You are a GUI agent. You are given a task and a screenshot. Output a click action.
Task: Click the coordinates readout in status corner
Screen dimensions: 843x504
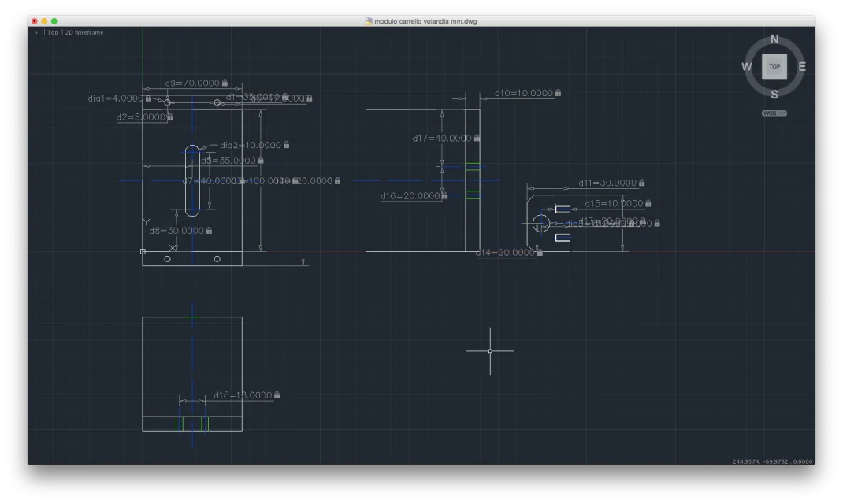772,461
